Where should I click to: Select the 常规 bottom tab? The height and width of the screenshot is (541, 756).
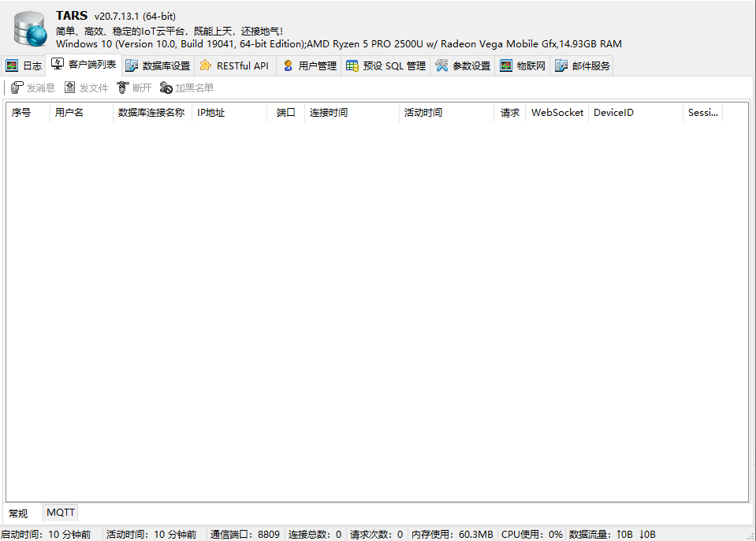19,513
